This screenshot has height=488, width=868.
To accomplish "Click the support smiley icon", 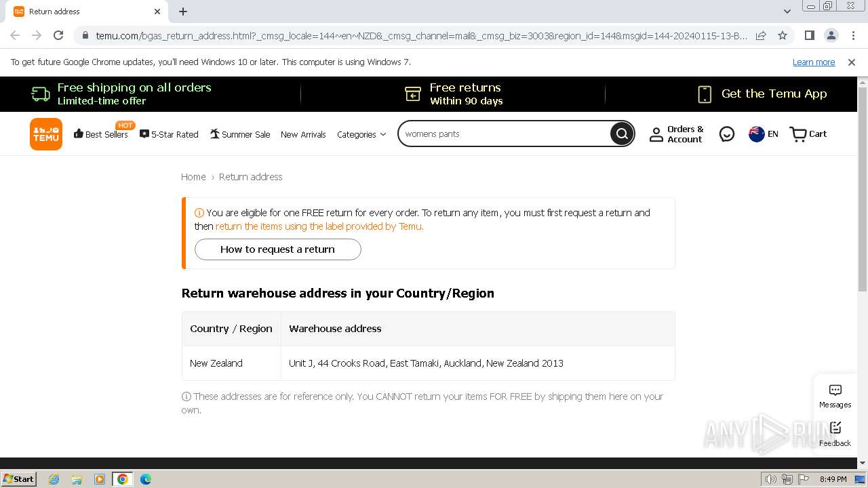I will point(727,134).
